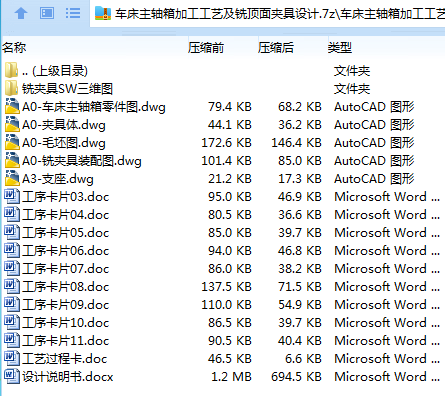
Task: Select file name A0-铣夹具装配图.dwg
Action: (82, 161)
